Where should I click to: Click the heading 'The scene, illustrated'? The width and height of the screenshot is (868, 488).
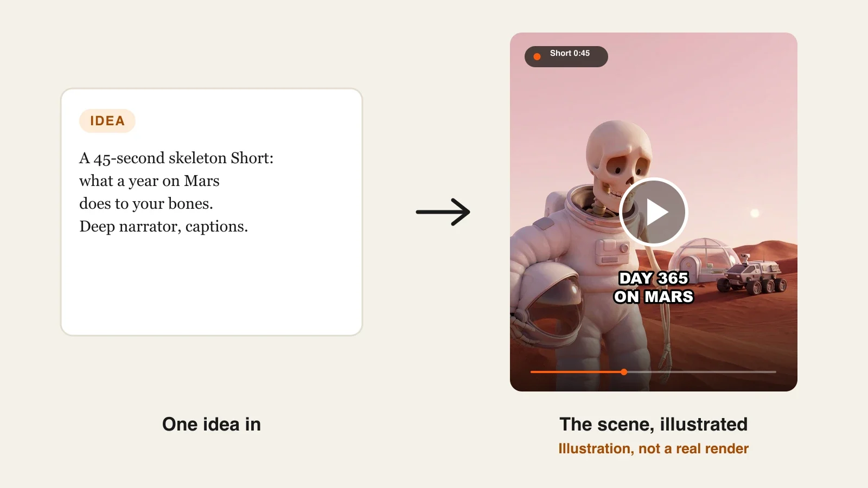pos(654,424)
